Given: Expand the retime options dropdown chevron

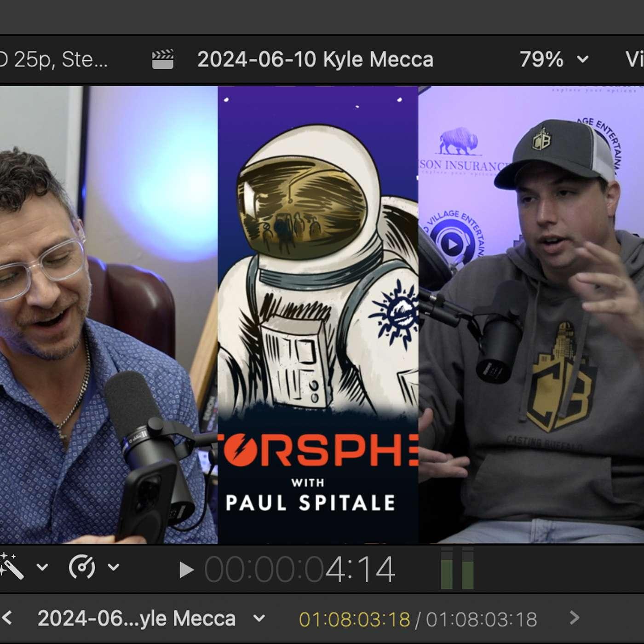Looking at the screenshot, I should pos(114,567).
